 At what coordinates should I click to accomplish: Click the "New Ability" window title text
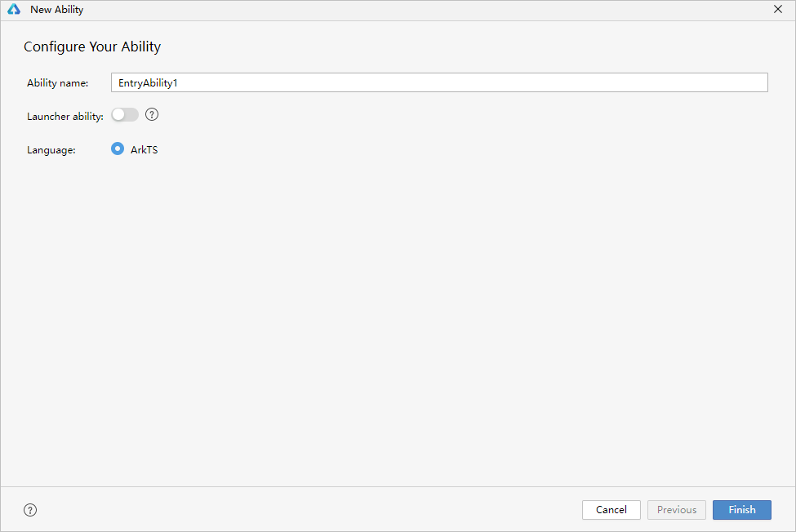(56, 10)
